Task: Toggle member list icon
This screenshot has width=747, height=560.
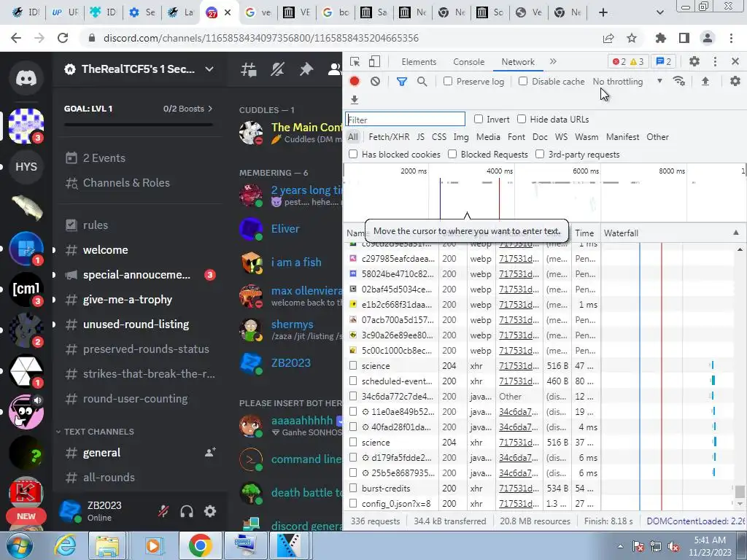Action: pyautogui.click(x=334, y=69)
